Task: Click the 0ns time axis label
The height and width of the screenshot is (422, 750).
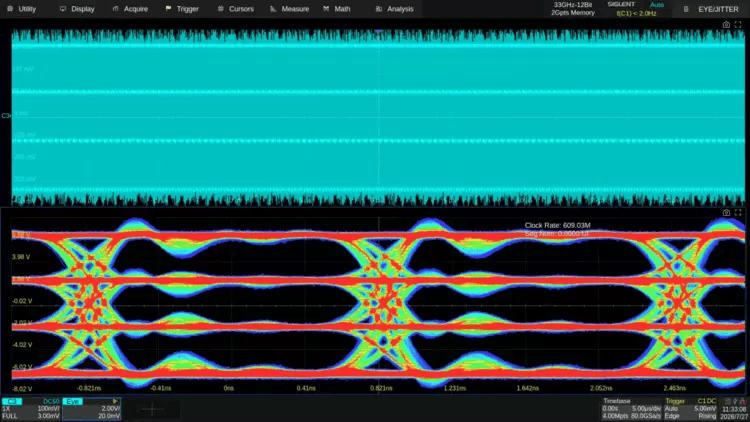Action: pyautogui.click(x=229, y=388)
